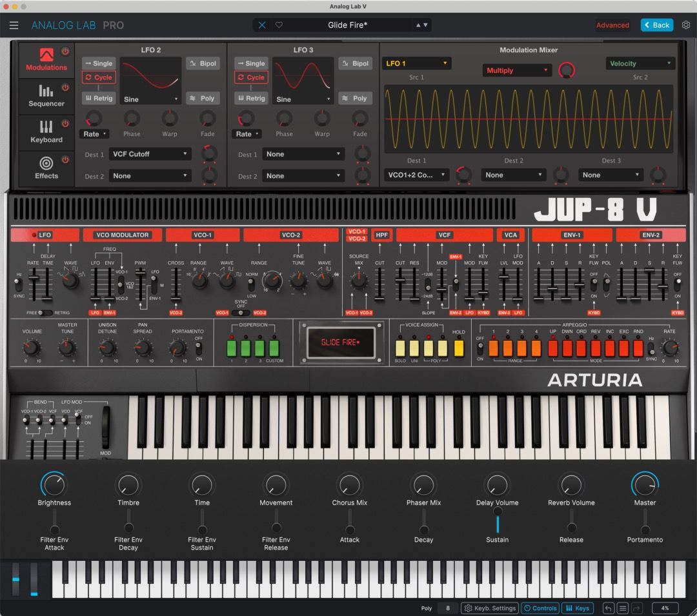697x616 pixels.
Task: Click the Chorus Mix macro knob
Action: (349, 484)
